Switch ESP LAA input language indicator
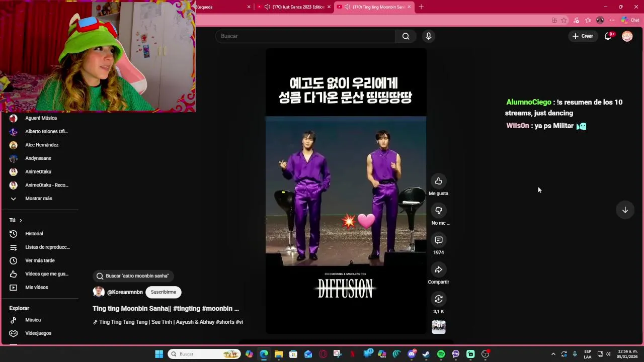Viewport: 644px width, 362px height. (587, 354)
